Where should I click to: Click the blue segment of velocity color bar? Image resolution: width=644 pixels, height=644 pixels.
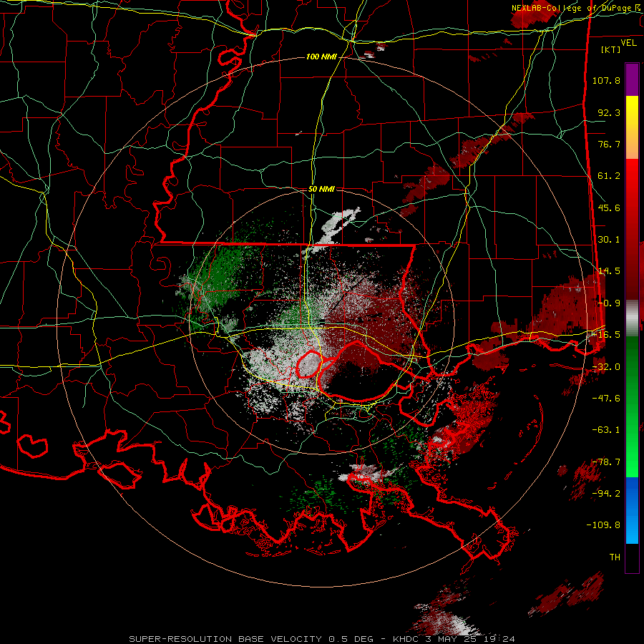[x=632, y=510]
